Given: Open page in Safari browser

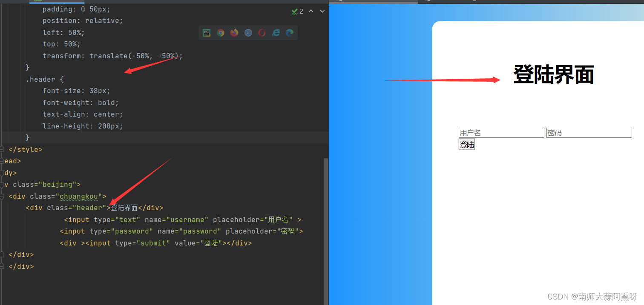Looking at the screenshot, I should point(248,33).
